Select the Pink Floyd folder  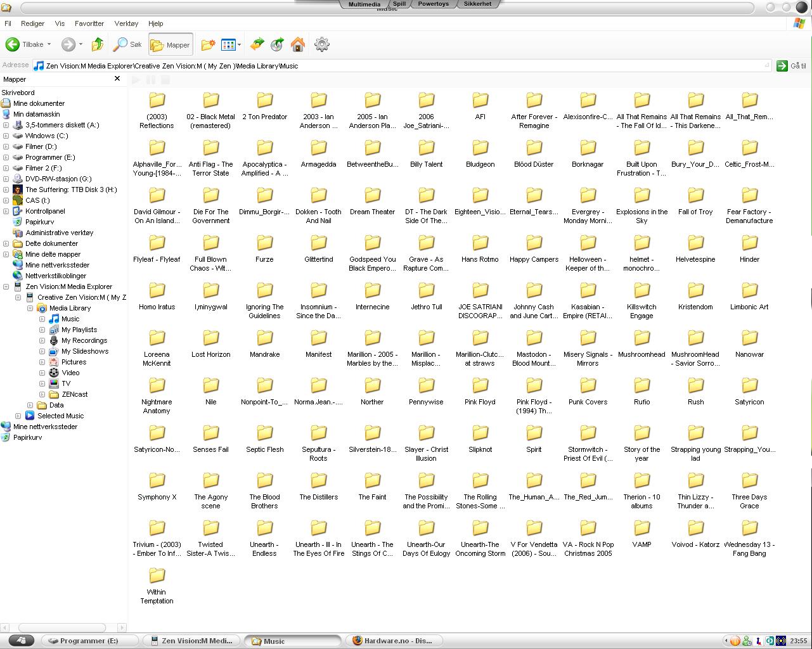[x=480, y=392]
